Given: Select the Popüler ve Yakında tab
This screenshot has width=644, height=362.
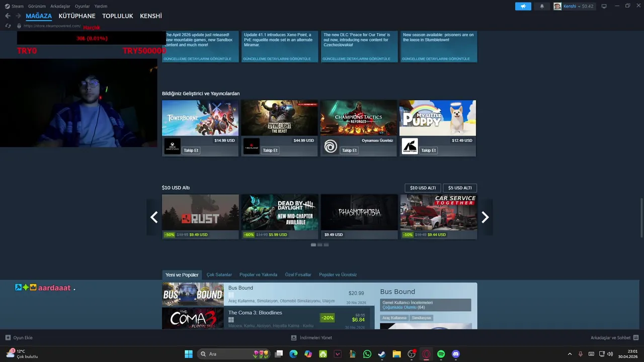Looking at the screenshot, I should tap(258, 275).
